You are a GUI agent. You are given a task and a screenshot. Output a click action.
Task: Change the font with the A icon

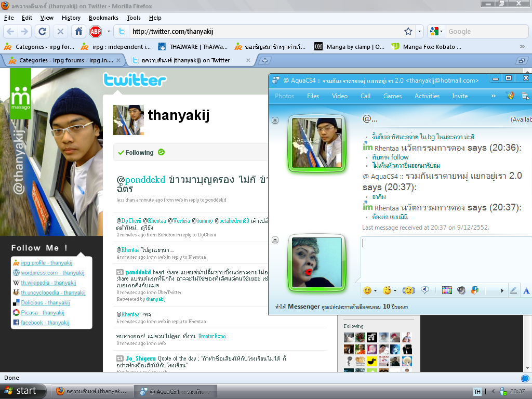tap(526, 291)
